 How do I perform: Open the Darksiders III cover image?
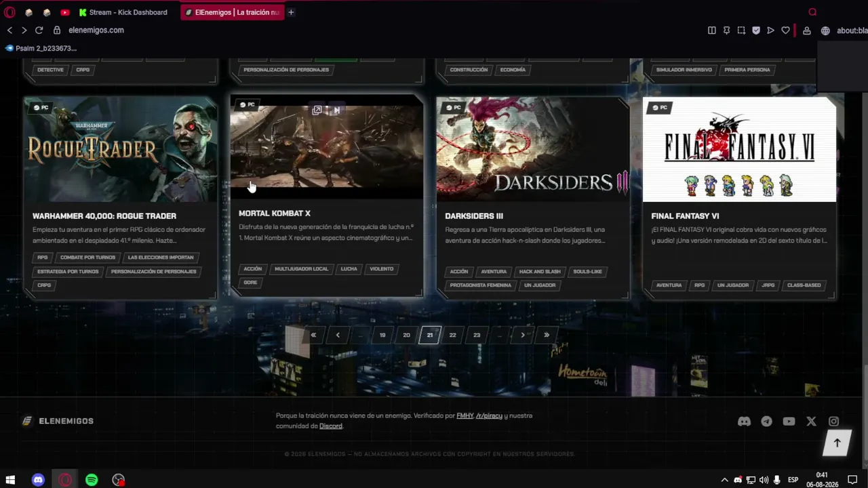click(x=533, y=150)
